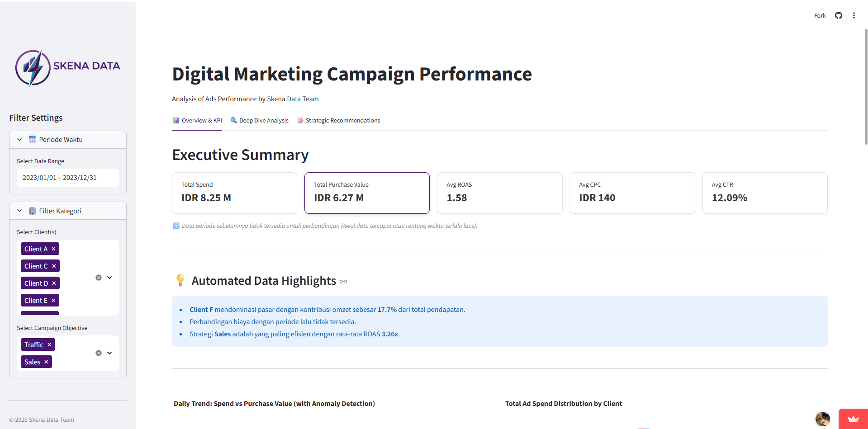Open the GitHub repository icon at top right
868x429 pixels.
coord(838,15)
